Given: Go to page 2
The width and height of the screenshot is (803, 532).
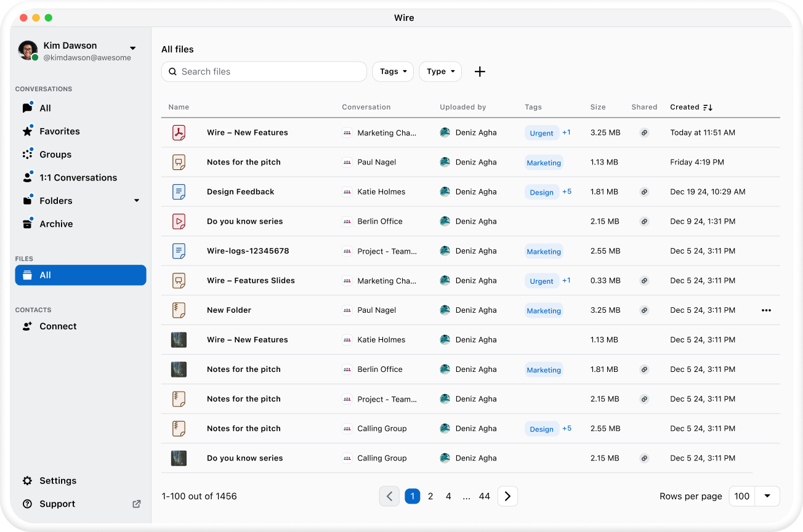Looking at the screenshot, I should point(430,496).
